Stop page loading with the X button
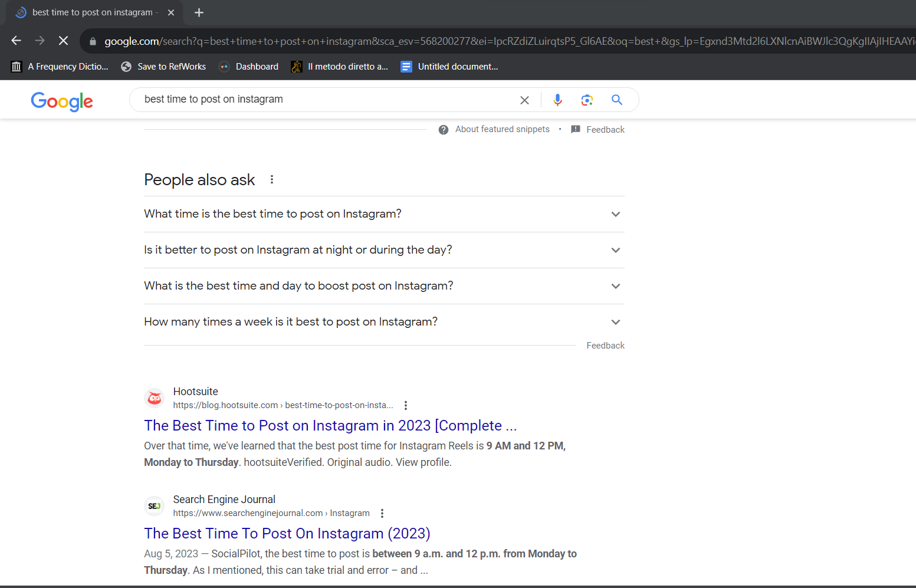Image resolution: width=916 pixels, height=588 pixels. tap(64, 41)
